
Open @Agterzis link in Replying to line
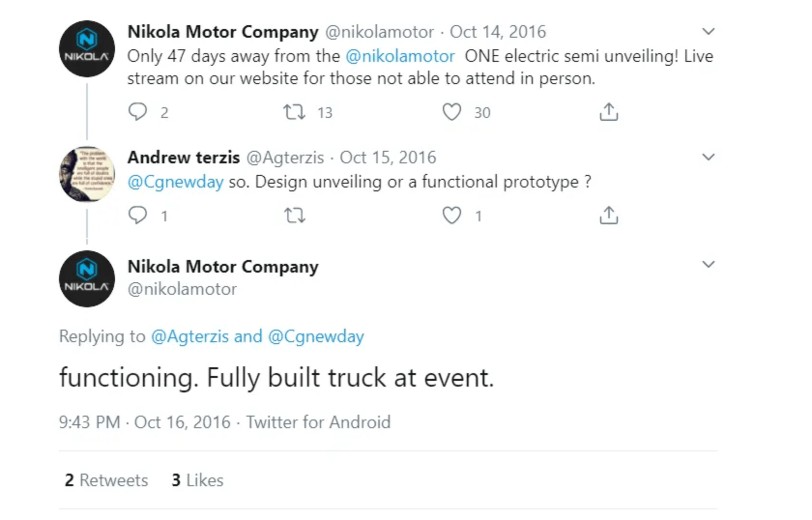tap(190, 336)
